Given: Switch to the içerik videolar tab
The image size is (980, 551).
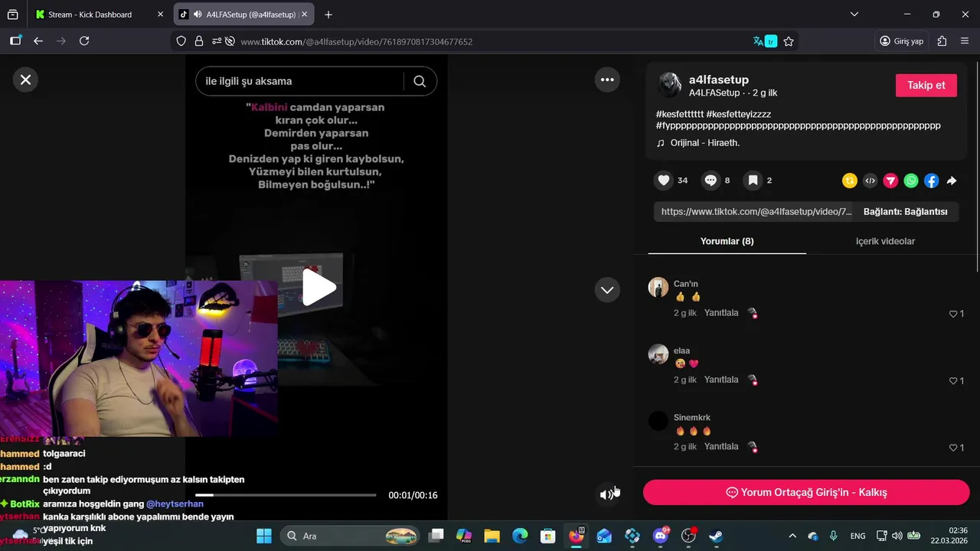Looking at the screenshot, I should click(885, 241).
